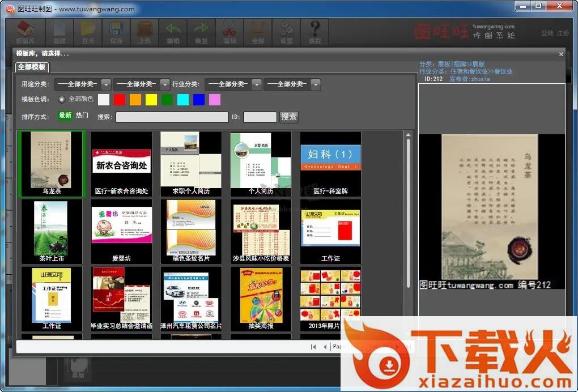Click the 行业分类：住宿和餐饮业>>餐饮业 text
The height and width of the screenshot is (392, 578).
coord(466,71)
